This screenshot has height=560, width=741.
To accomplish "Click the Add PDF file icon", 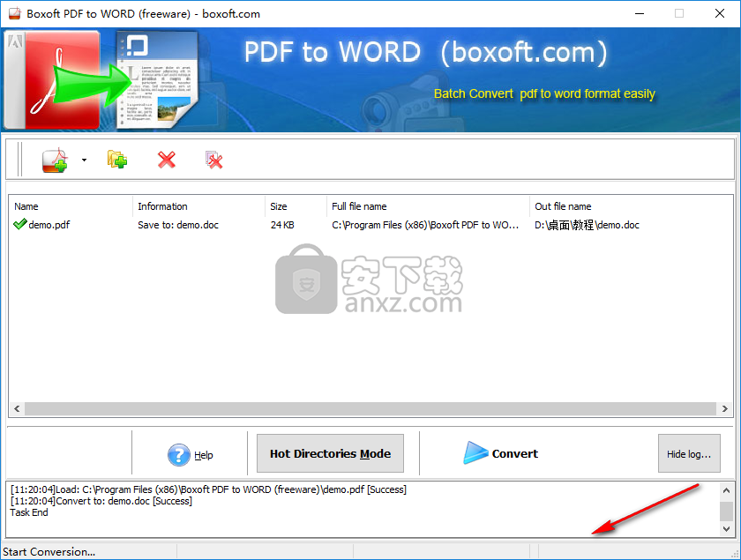I will 56,161.
